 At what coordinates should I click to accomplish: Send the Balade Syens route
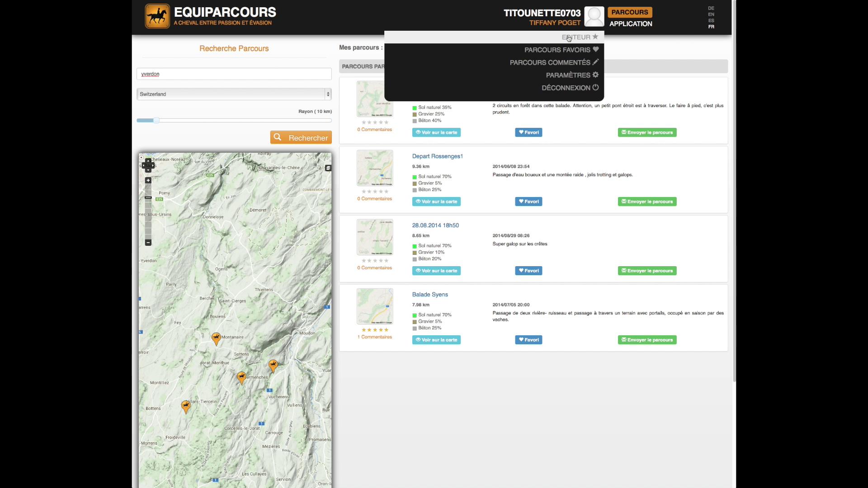[x=647, y=340]
